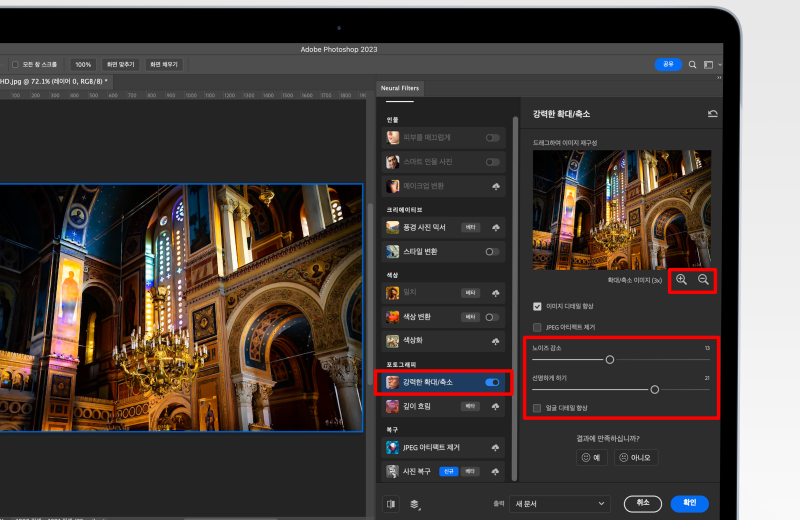Image resolution: width=800 pixels, height=520 pixels.
Task: Check the 얼굴 디테일 향상 checkbox
Action: coord(537,408)
